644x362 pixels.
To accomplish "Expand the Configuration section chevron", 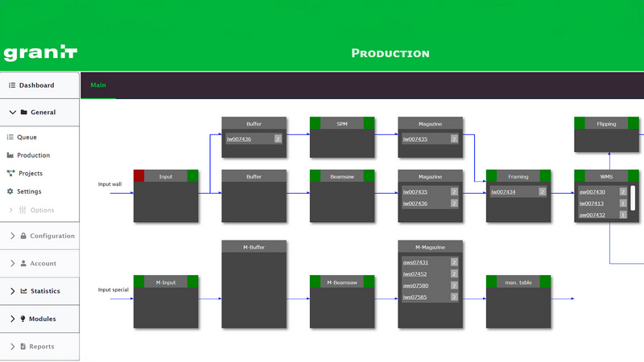I will [x=12, y=236].
